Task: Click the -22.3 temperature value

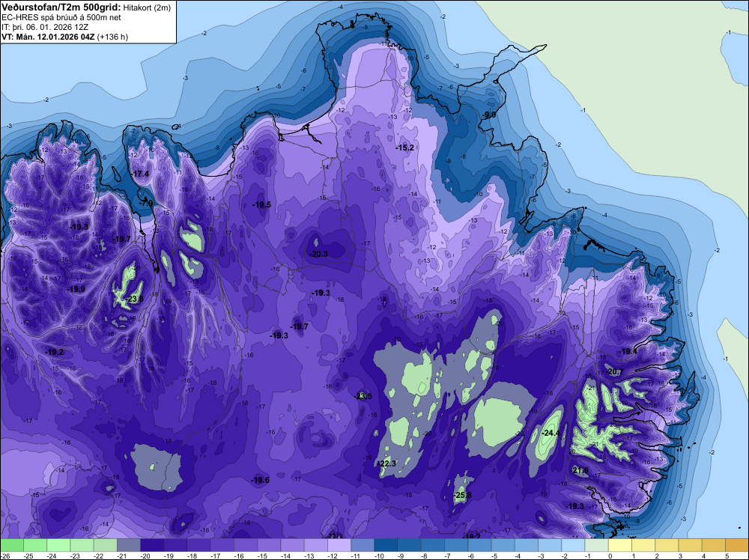Action: (387, 463)
